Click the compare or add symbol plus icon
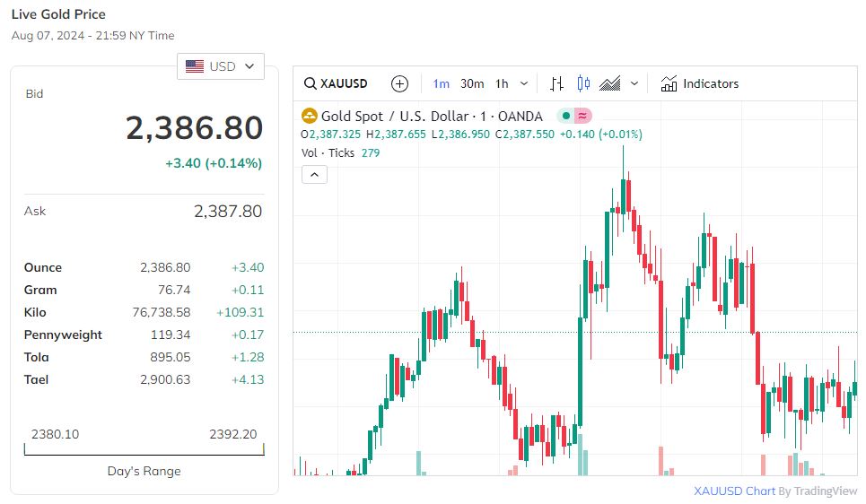 click(x=400, y=83)
